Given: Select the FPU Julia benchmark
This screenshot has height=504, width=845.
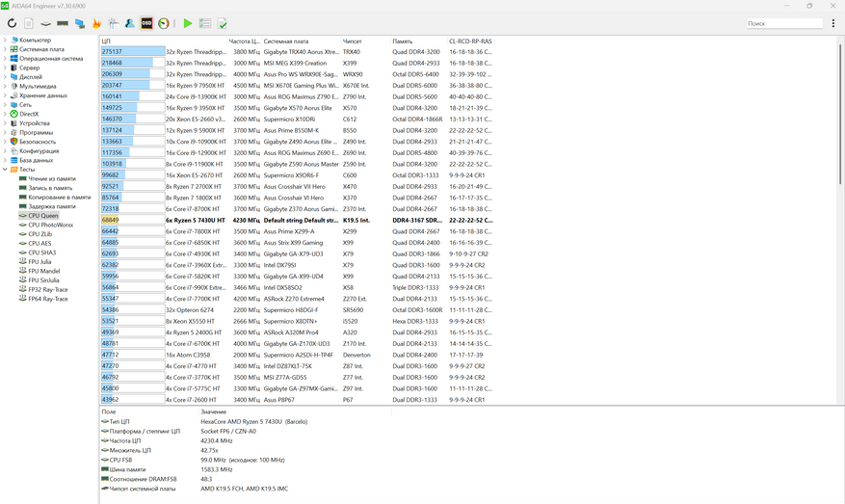Looking at the screenshot, I should [40, 262].
